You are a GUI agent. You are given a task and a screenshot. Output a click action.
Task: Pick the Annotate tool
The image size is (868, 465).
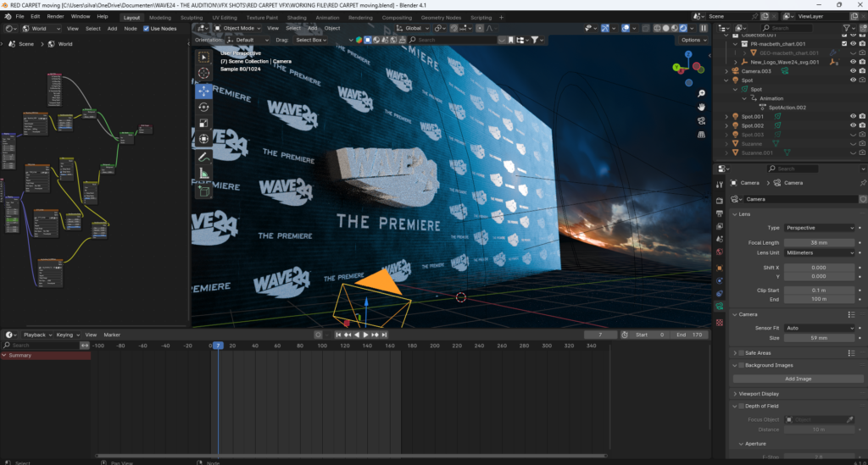click(203, 157)
